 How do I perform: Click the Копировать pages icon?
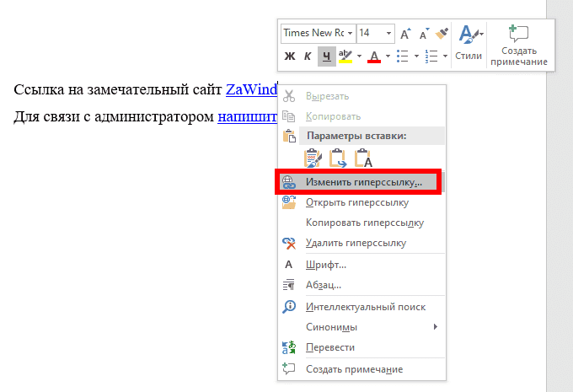coord(289,116)
